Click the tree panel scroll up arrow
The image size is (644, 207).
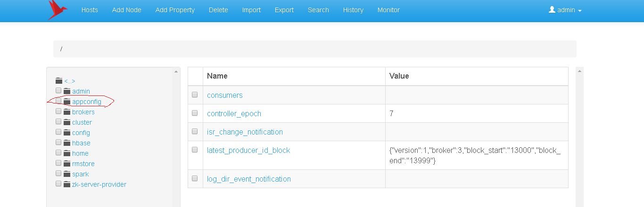176,72
